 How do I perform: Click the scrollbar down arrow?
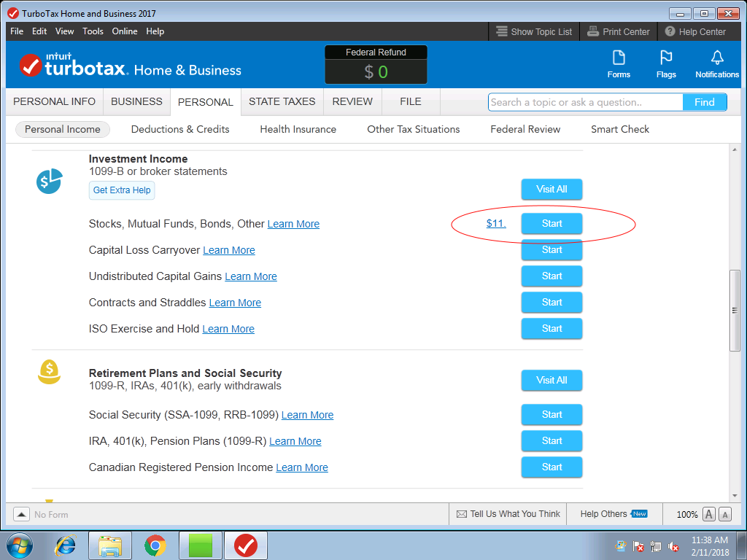point(734,496)
